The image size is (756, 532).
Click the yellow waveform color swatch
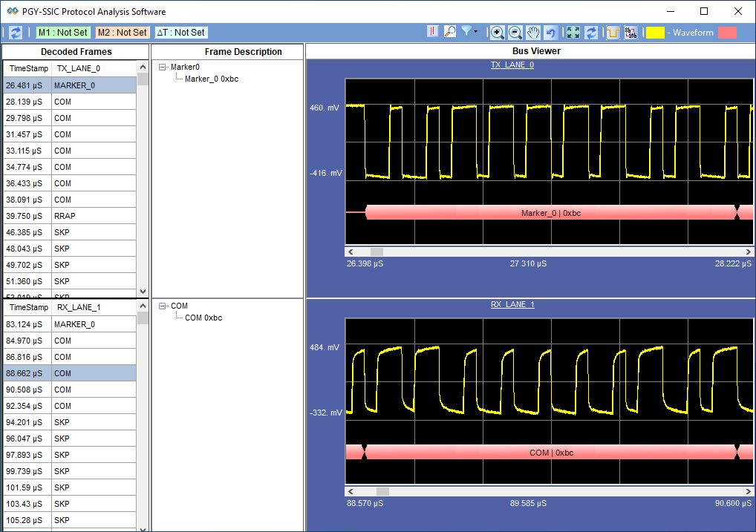click(x=655, y=33)
